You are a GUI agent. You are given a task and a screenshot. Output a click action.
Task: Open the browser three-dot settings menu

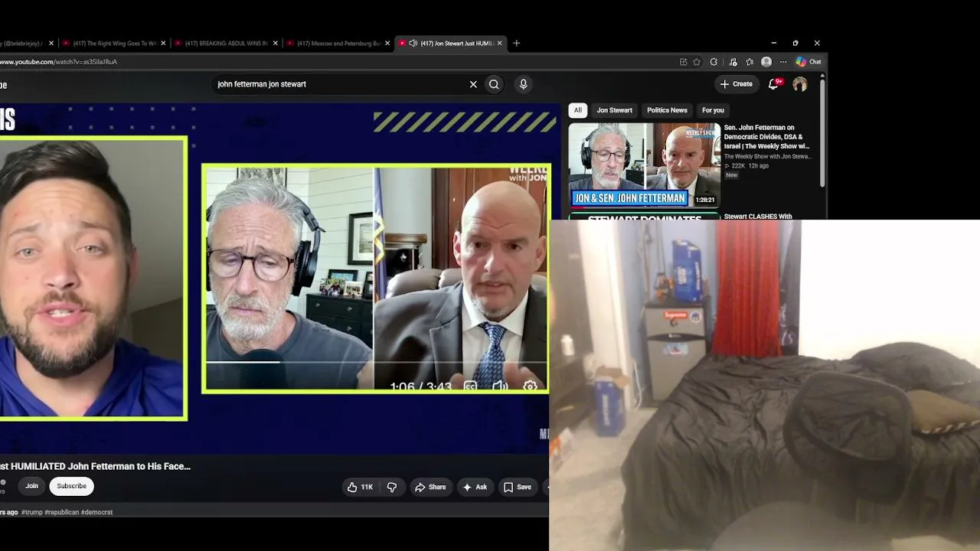(783, 62)
